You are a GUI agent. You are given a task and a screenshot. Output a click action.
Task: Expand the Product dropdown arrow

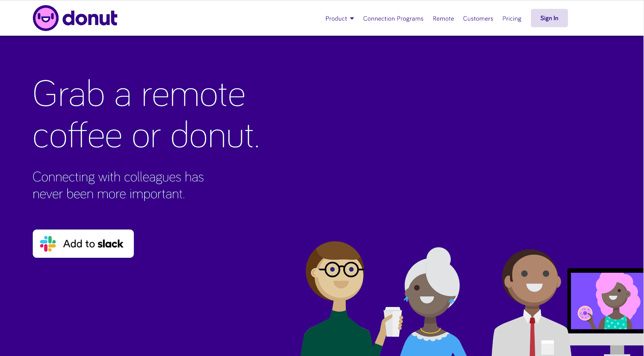tap(352, 19)
